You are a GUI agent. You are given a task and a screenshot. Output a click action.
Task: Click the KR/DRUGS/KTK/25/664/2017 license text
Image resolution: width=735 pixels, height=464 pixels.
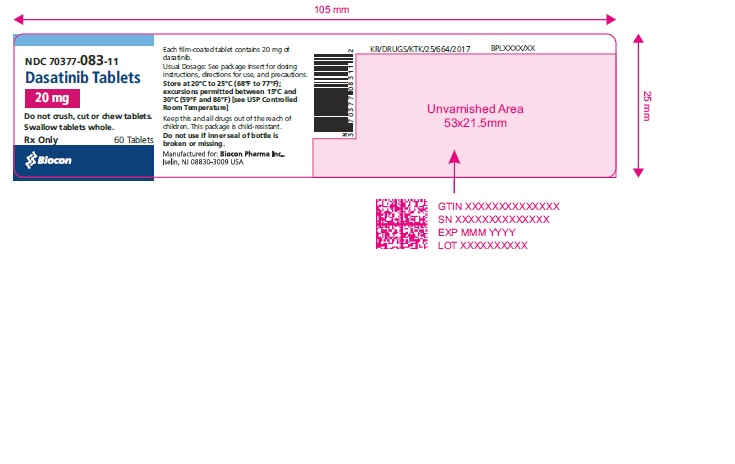tap(418, 47)
